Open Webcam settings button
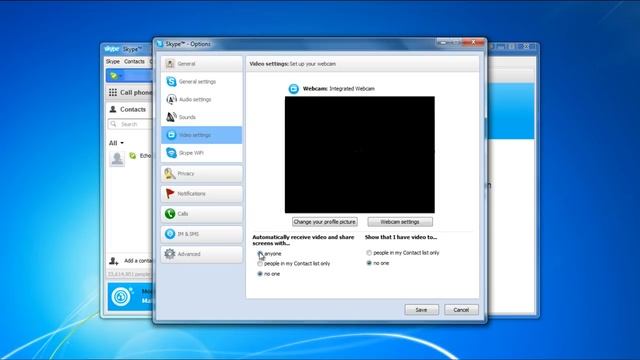The height and width of the screenshot is (360, 640). point(400,222)
